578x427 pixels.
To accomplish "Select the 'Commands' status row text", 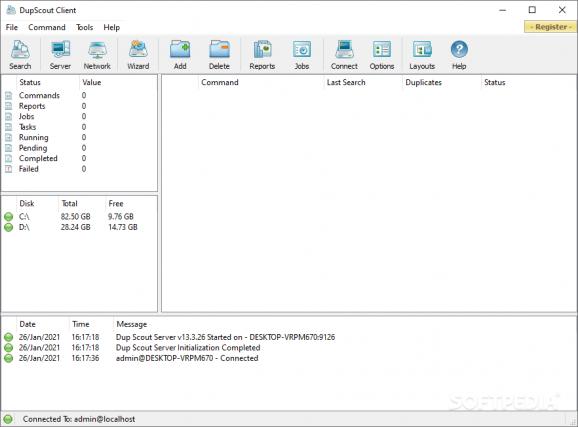I will tap(39, 96).
